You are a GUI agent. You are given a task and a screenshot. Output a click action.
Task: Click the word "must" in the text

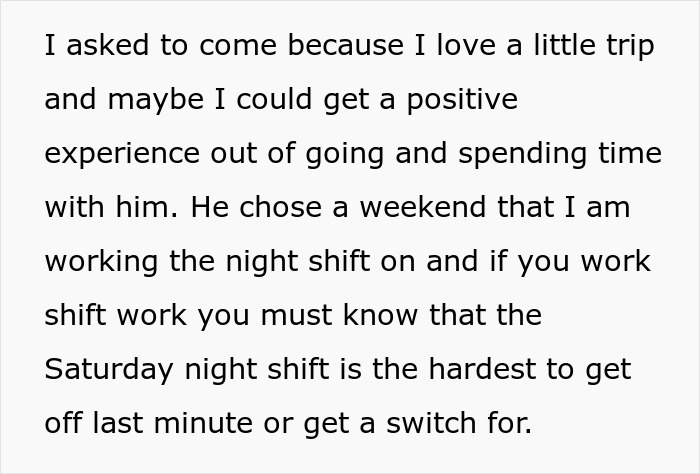(x=296, y=316)
